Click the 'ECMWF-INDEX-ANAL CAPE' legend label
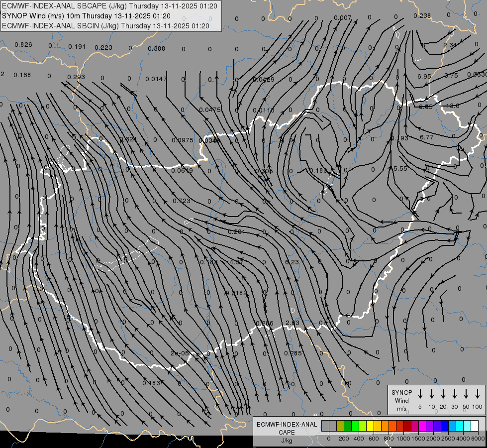The height and width of the screenshot is (448, 487). tap(287, 428)
